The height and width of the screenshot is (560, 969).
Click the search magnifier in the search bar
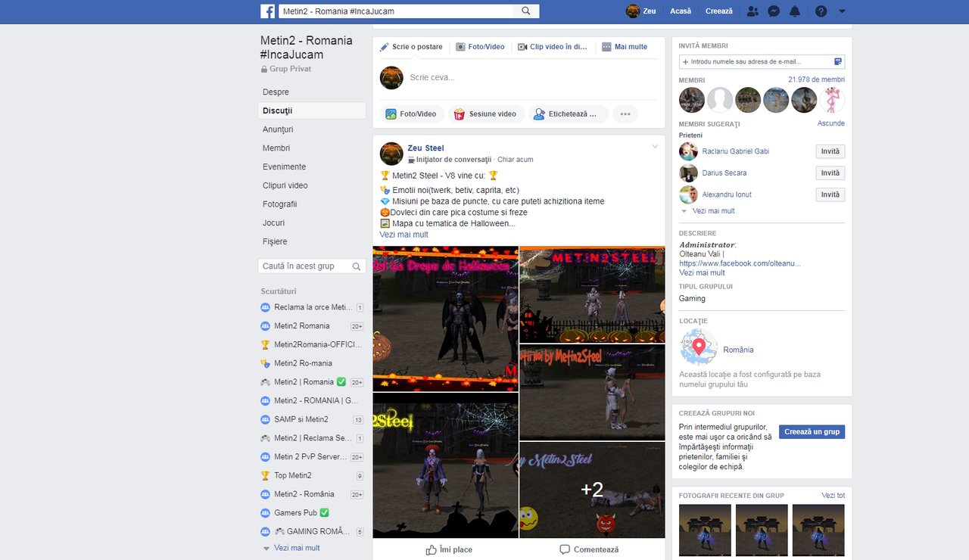pos(525,11)
